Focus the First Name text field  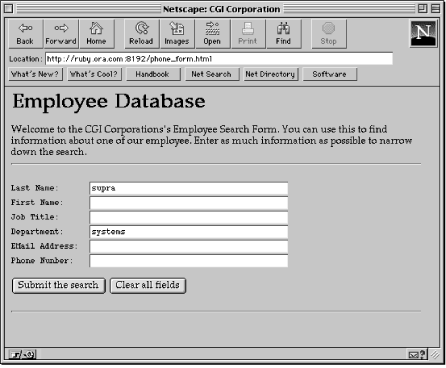click(x=189, y=203)
